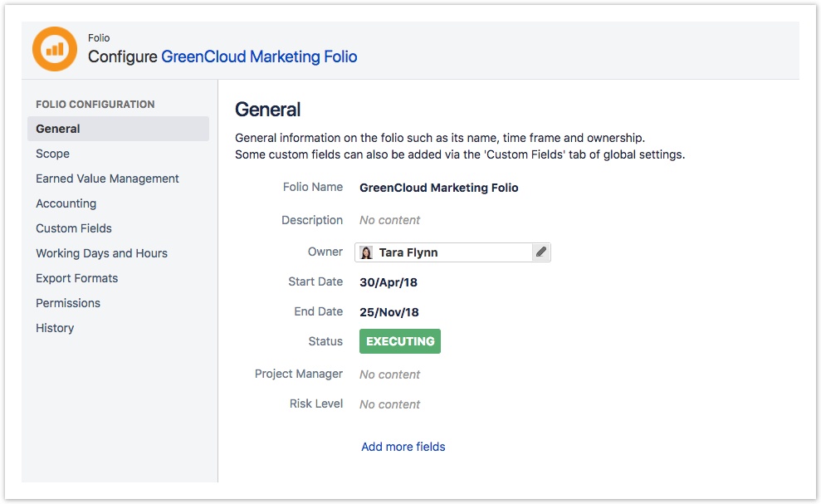Screen dimensions: 821x504
Task: Click Tara Flynn's avatar picture
Action: (x=366, y=252)
